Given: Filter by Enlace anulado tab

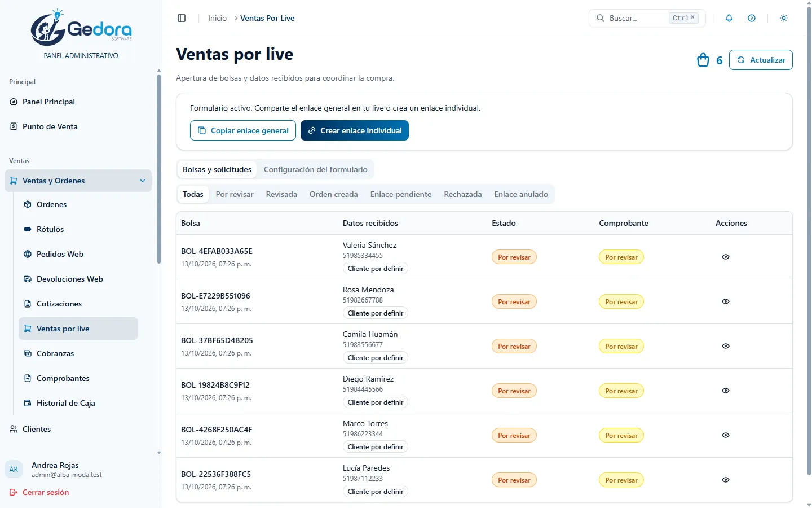Looking at the screenshot, I should click(521, 194).
